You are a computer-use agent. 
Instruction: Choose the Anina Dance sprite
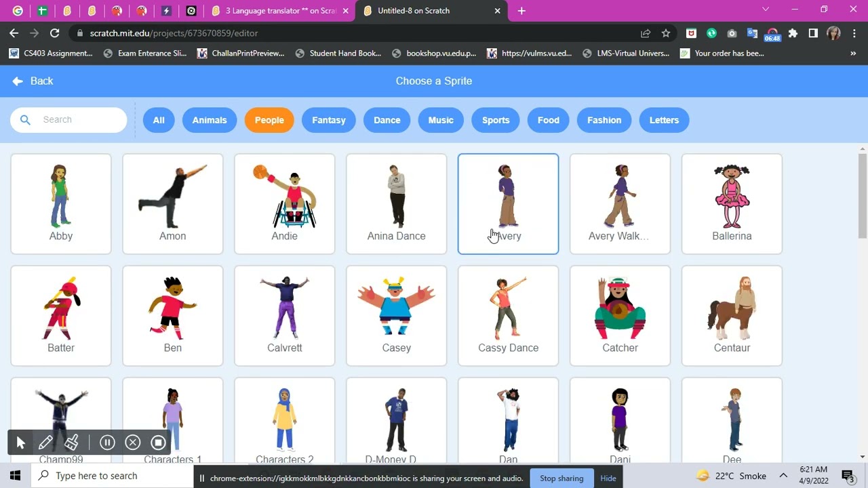click(x=397, y=204)
